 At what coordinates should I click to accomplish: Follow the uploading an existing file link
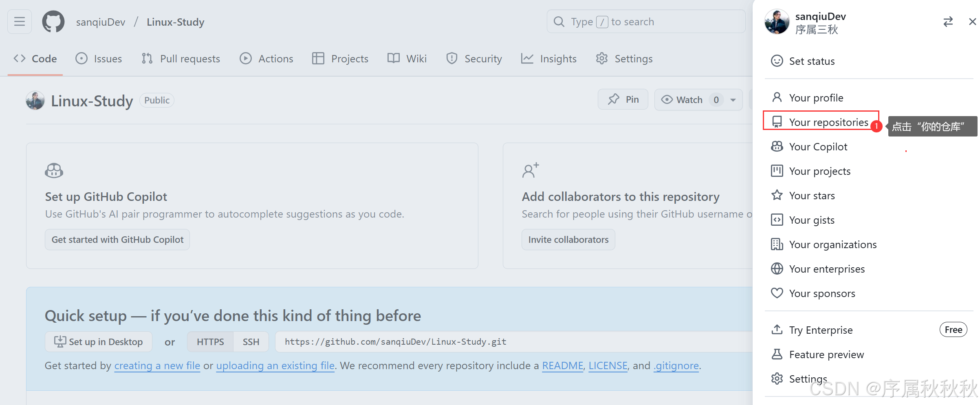pyautogui.click(x=275, y=365)
